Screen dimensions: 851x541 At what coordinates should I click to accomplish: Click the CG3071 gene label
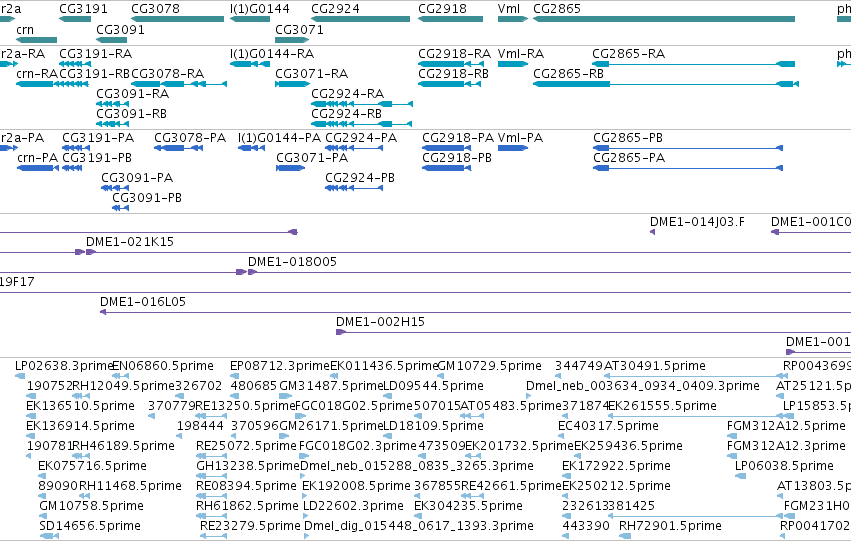coord(299,29)
